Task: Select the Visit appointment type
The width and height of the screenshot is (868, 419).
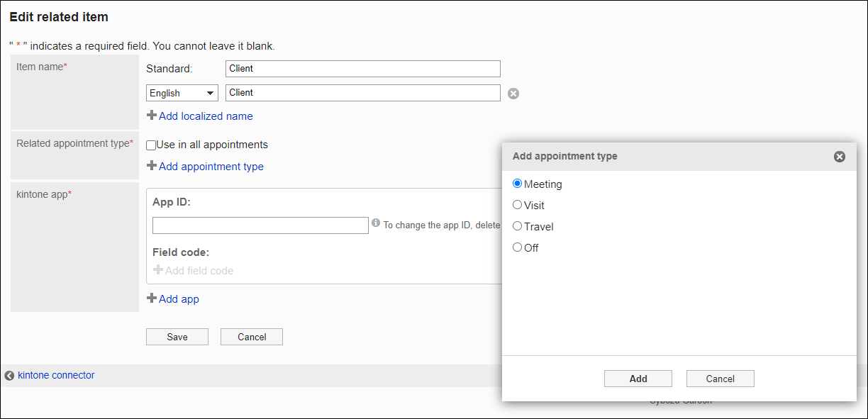Action: tap(518, 205)
